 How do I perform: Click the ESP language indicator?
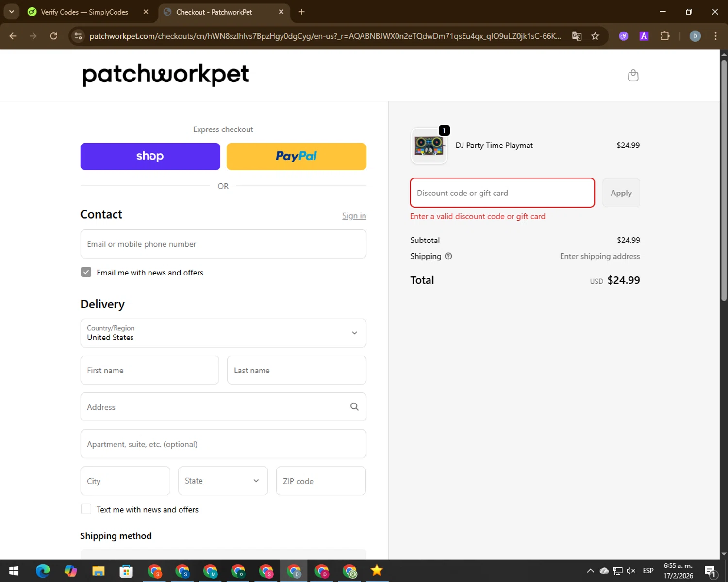point(648,571)
